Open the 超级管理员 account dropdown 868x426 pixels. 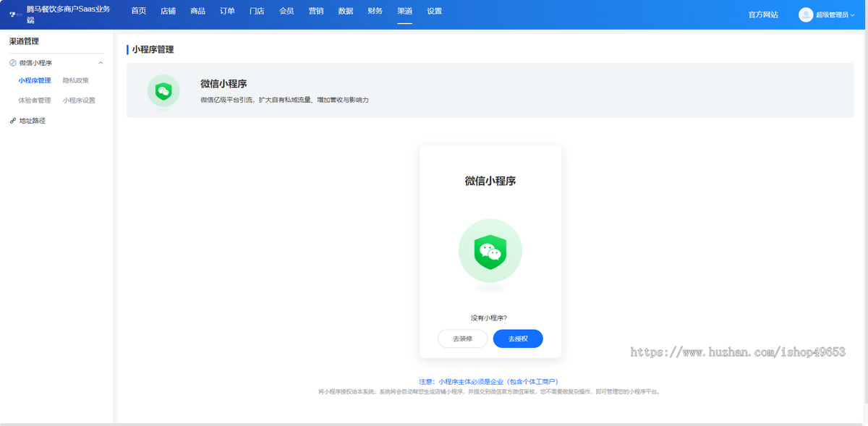pyautogui.click(x=835, y=14)
